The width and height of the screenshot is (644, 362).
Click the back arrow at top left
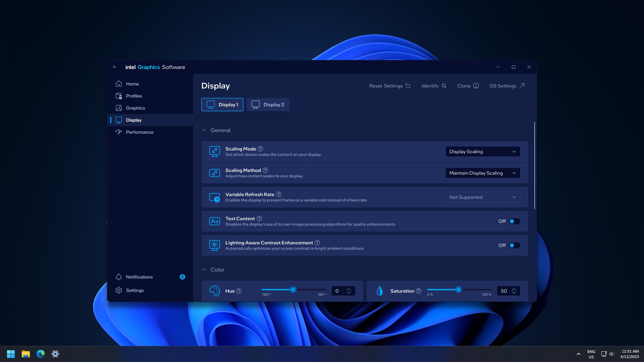point(115,67)
